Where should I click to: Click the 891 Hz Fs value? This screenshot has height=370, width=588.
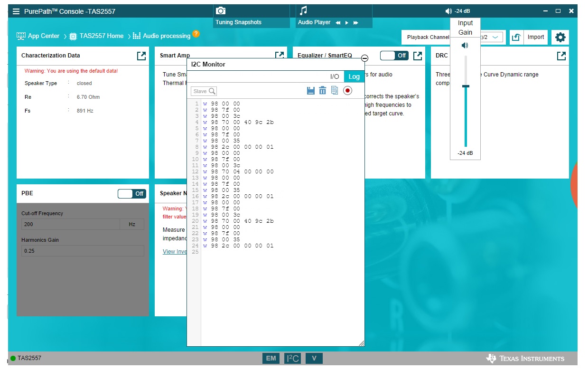pos(85,111)
